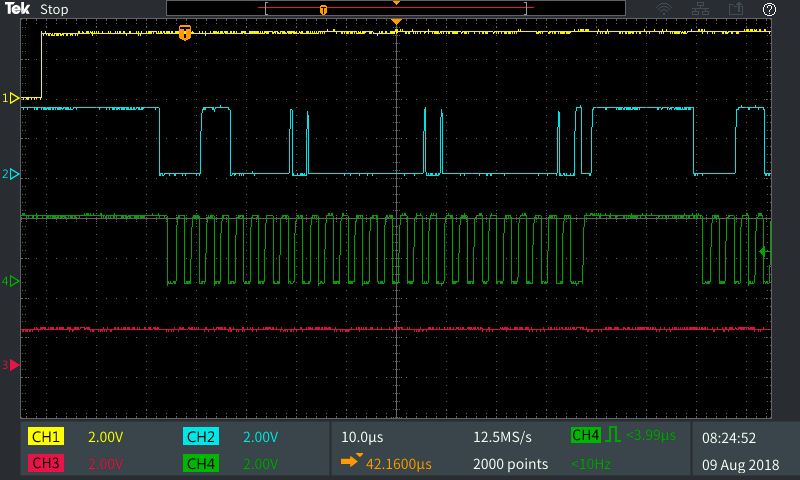Click the pulse width trigger type icon
The height and width of the screenshot is (480, 800).
point(613,435)
